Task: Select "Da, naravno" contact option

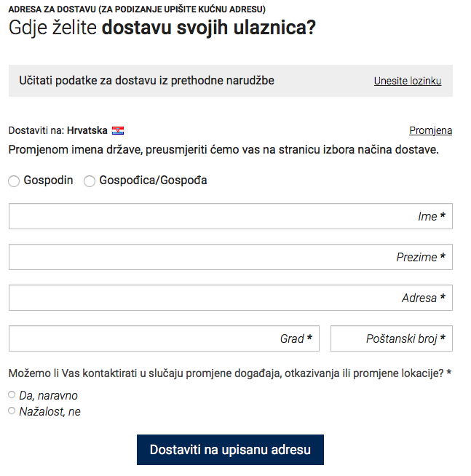Action: click(12, 394)
